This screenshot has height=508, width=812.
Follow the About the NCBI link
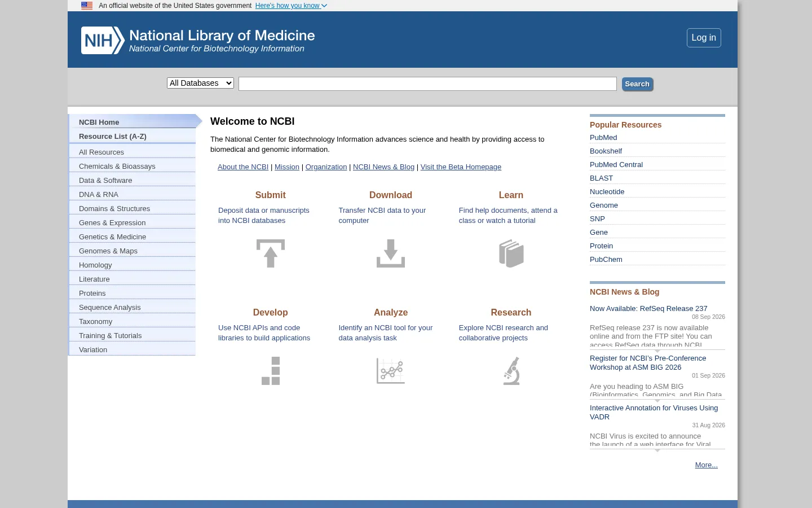(243, 167)
